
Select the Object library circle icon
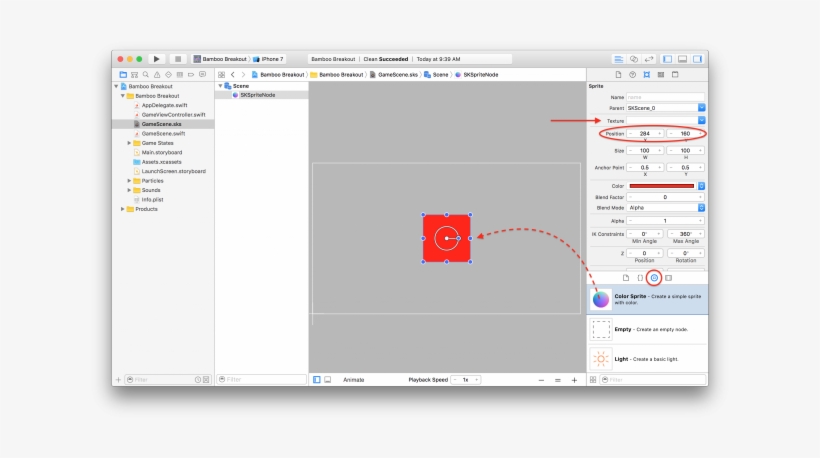click(x=654, y=277)
